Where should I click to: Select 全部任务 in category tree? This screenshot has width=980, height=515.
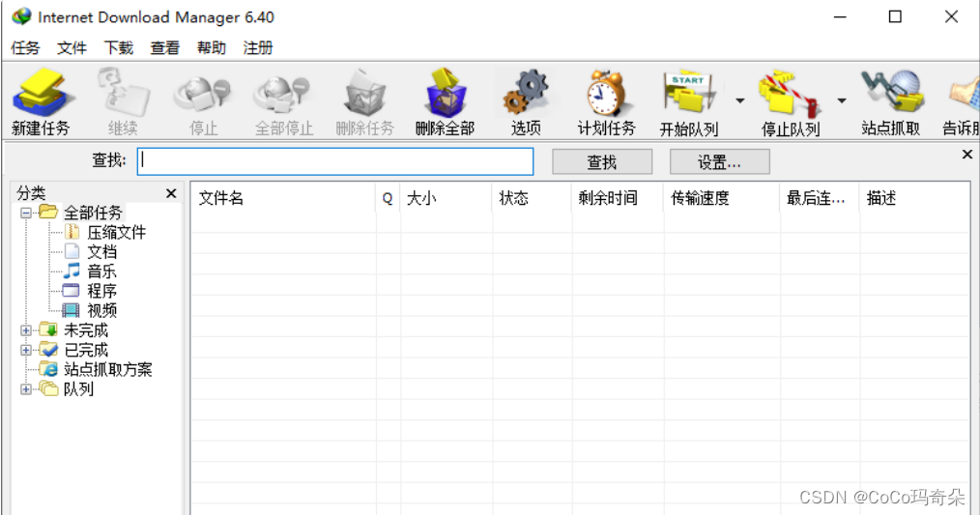[93, 213]
